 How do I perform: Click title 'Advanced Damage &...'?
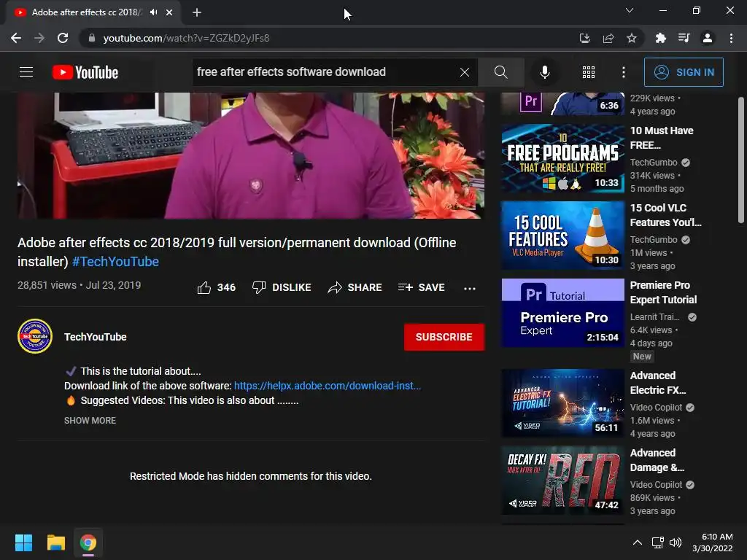tap(657, 460)
